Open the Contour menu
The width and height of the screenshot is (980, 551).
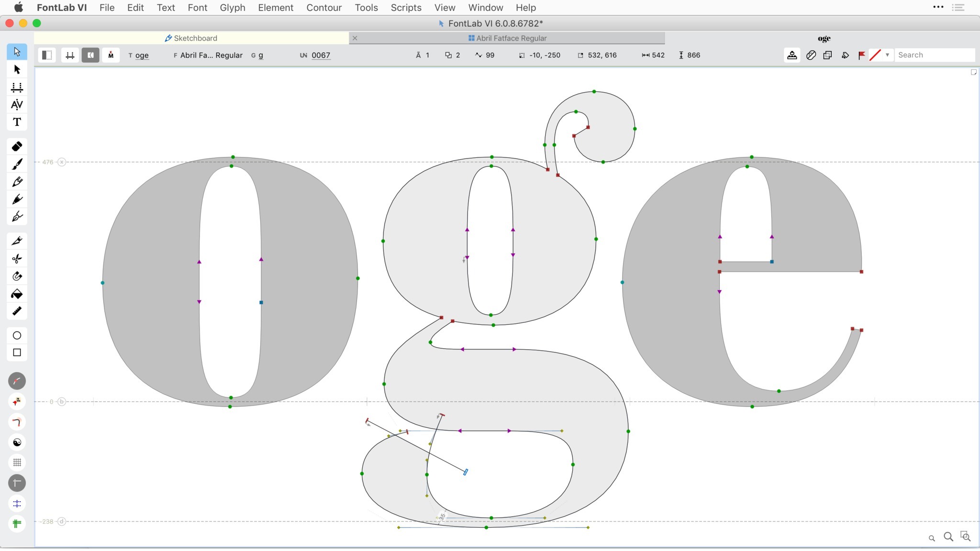click(x=324, y=8)
